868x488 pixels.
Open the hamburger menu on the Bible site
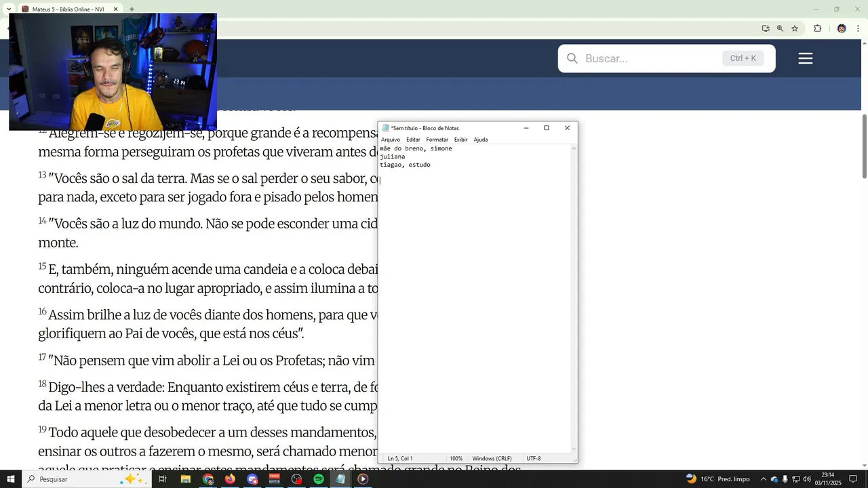[x=805, y=58]
